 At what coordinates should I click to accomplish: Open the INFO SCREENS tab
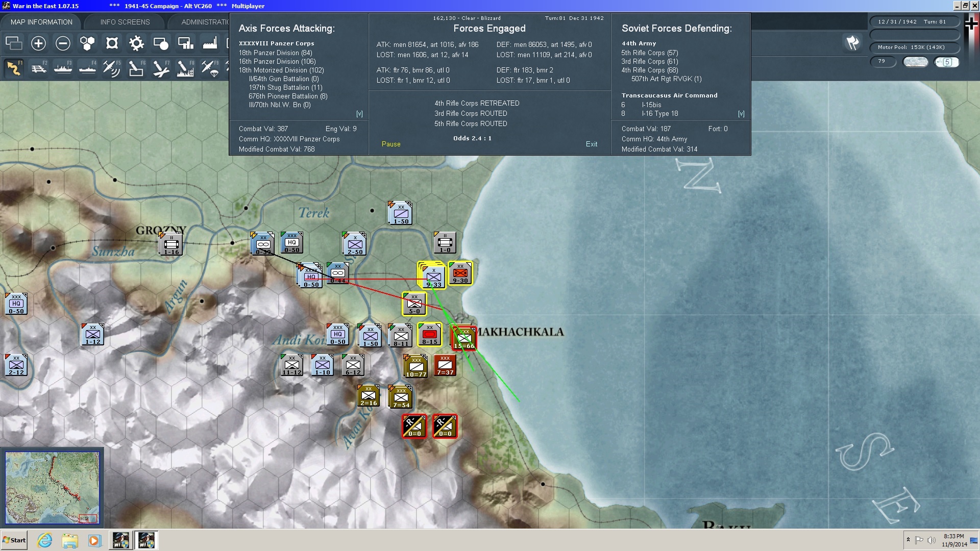coord(125,22)
